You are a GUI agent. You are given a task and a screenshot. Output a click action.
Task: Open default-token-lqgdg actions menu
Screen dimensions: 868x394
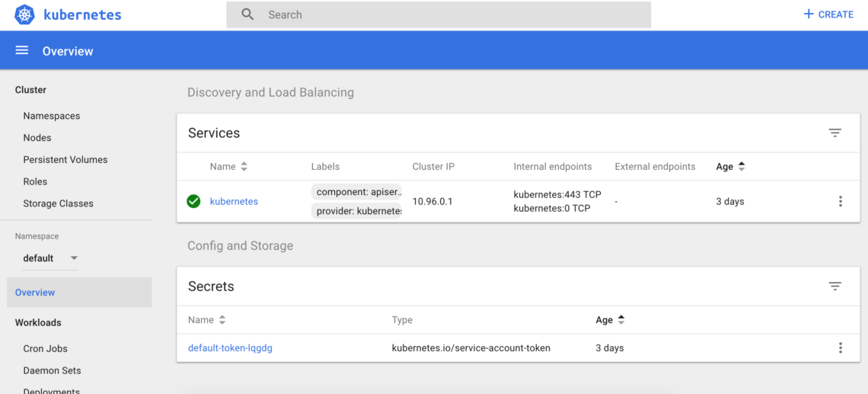(x=840, y=348)
